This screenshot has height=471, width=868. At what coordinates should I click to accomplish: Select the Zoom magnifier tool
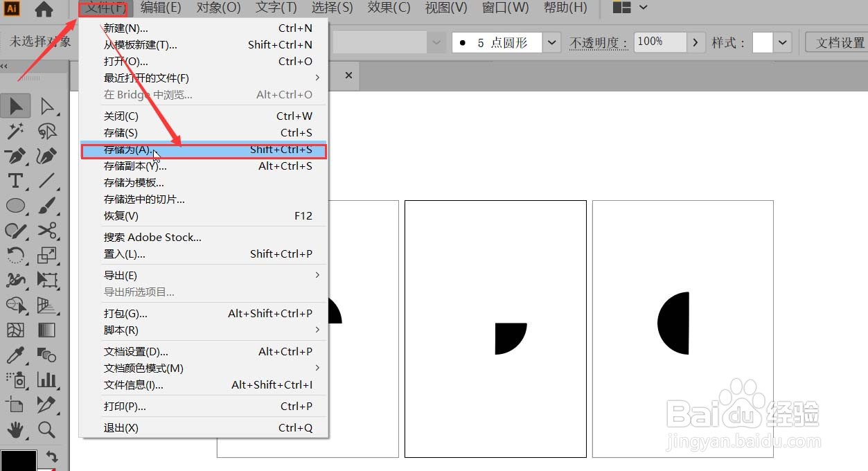pos(47,429)
